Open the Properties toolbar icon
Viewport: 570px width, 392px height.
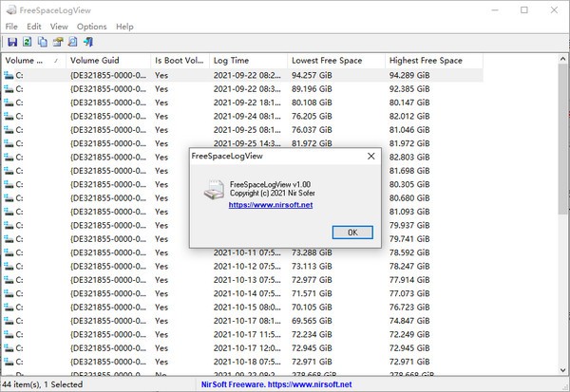click(58, 42)
